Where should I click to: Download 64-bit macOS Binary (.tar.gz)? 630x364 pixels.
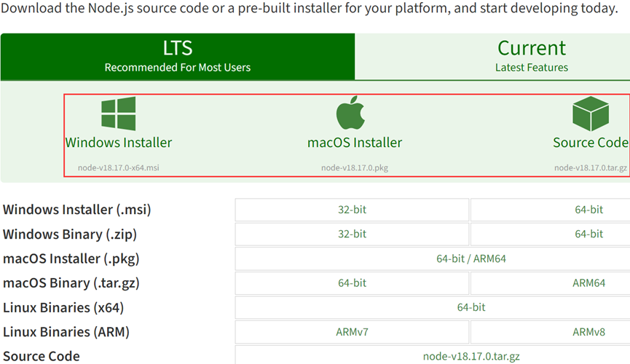352,283
